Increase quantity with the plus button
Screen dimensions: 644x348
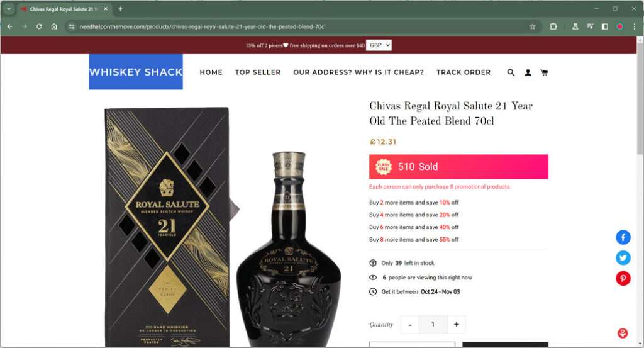[456, 325]
